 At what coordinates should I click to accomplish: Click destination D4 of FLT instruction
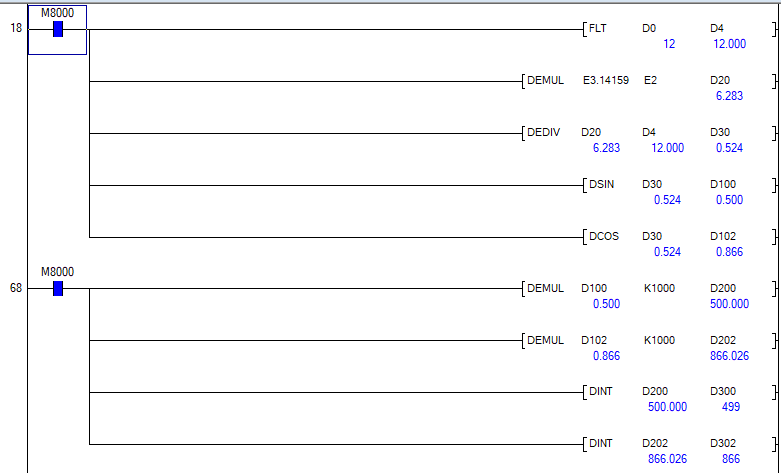716,29
